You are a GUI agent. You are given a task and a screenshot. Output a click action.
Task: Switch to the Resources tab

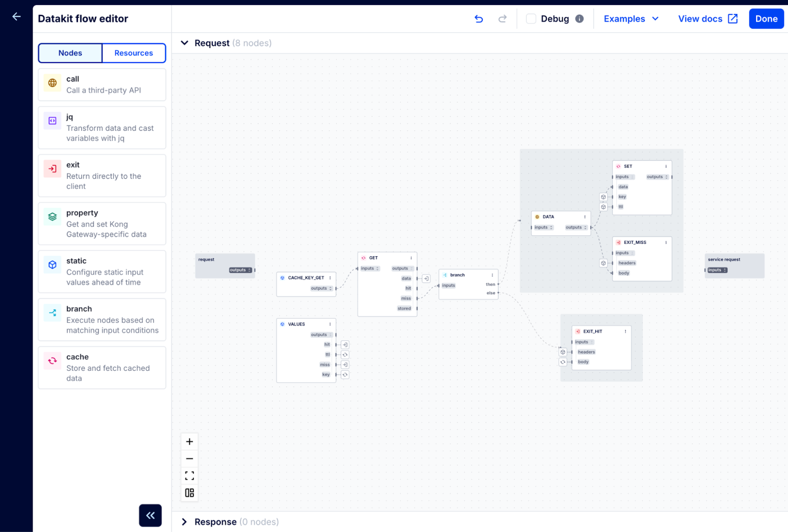(134, 53)
